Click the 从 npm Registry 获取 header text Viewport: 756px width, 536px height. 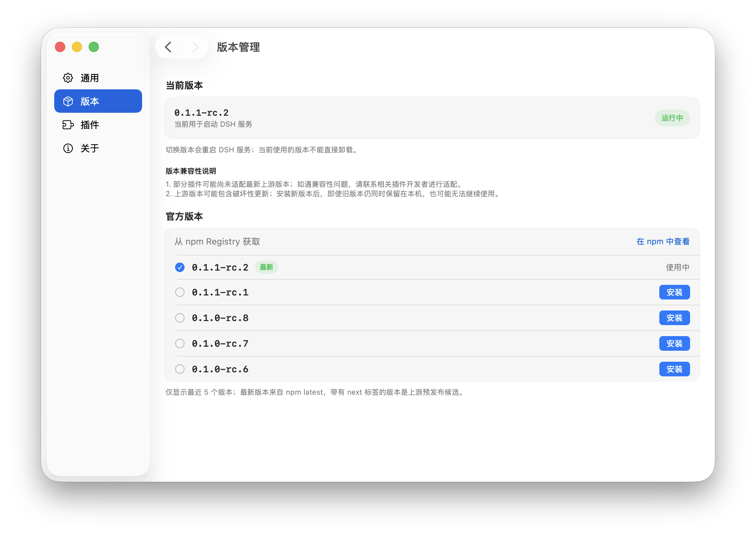217,241
